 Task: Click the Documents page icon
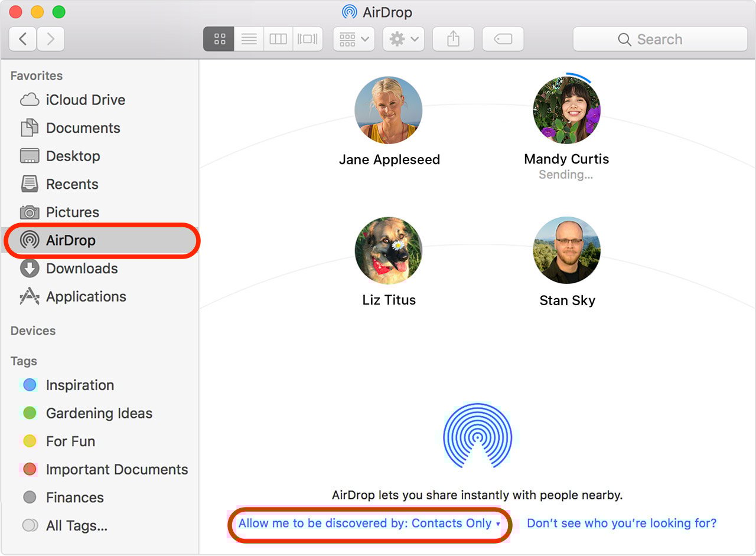point(30,128)
